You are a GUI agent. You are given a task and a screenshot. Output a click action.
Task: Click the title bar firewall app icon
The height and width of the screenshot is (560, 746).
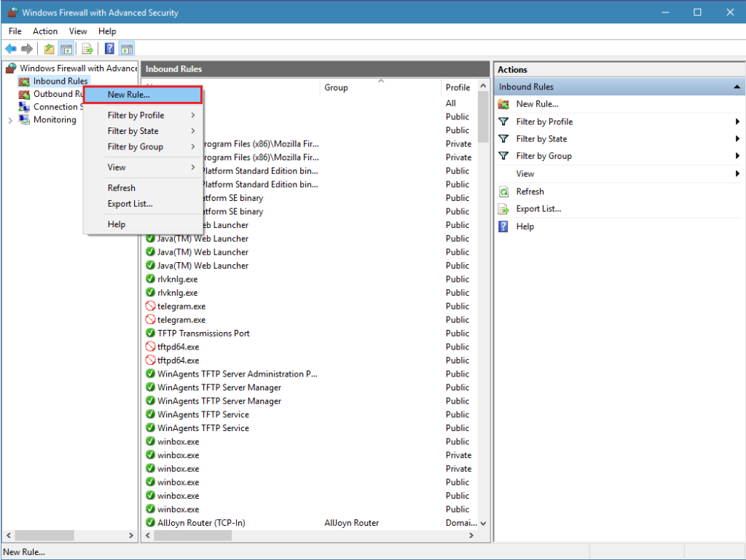click(12, 12)
